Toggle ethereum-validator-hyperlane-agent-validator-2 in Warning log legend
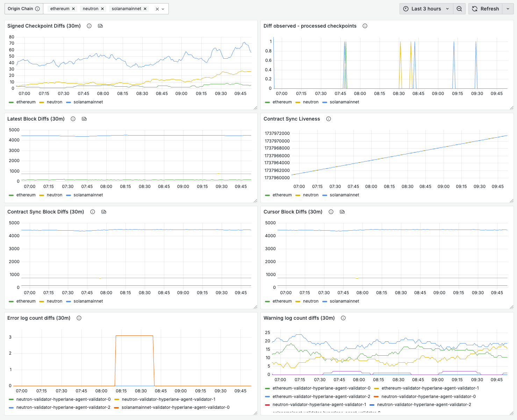This screenshot has height=420, width=517. (x=321, y=397)
